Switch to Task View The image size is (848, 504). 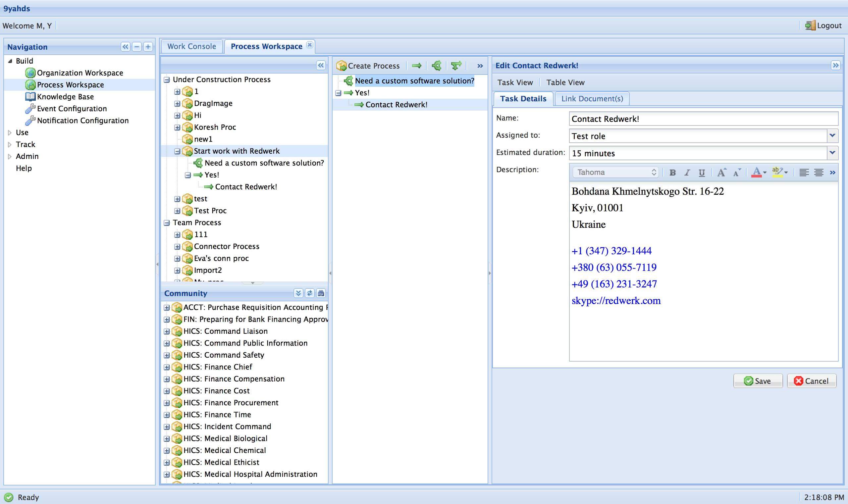click(x=515, y=82)
